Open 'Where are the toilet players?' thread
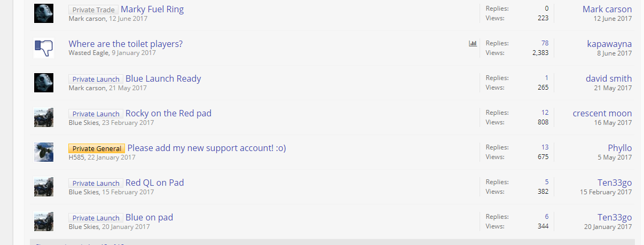 click(x=125, y=44)
